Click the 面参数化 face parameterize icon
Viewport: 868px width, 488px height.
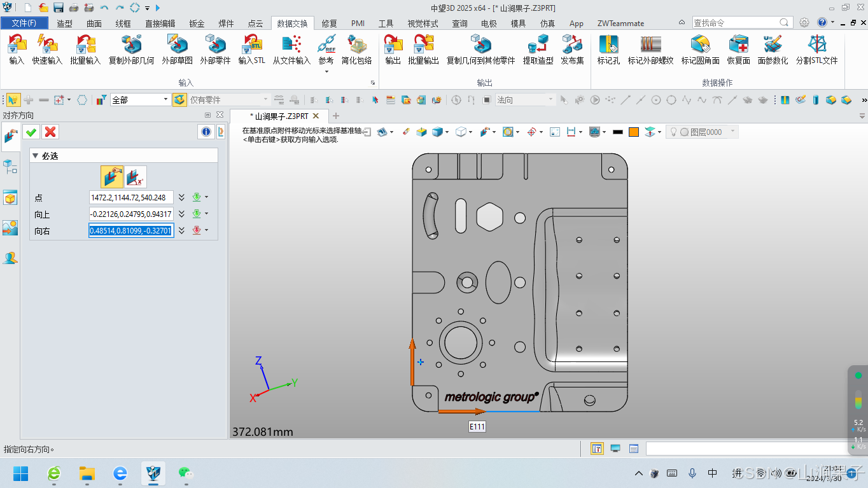(x=773, y=50)
